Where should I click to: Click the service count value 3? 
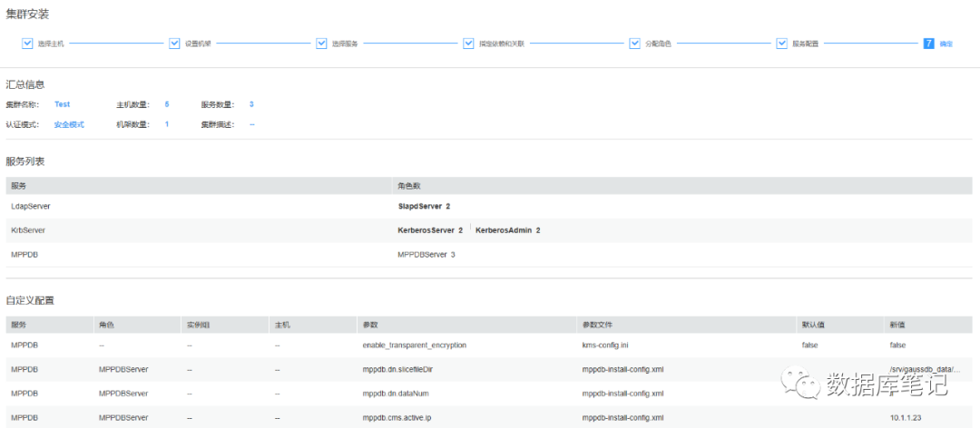pyautogui.click(x=251, y=104)
